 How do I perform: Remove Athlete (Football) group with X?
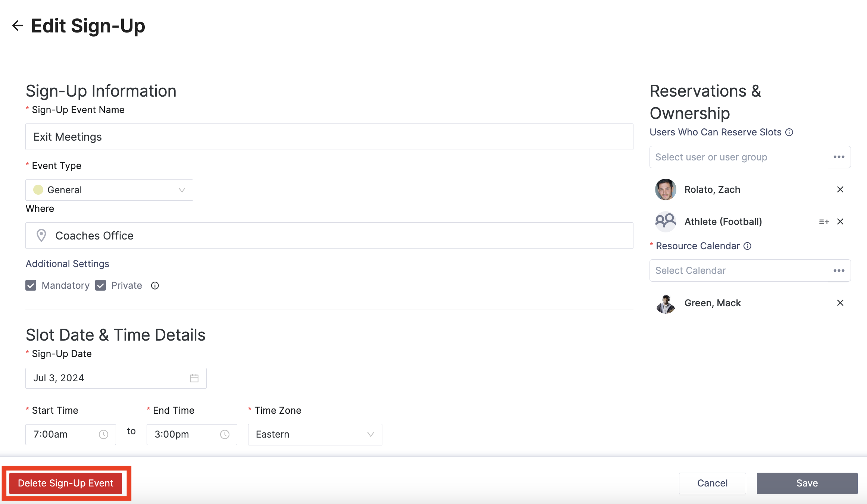click(840, 222)
